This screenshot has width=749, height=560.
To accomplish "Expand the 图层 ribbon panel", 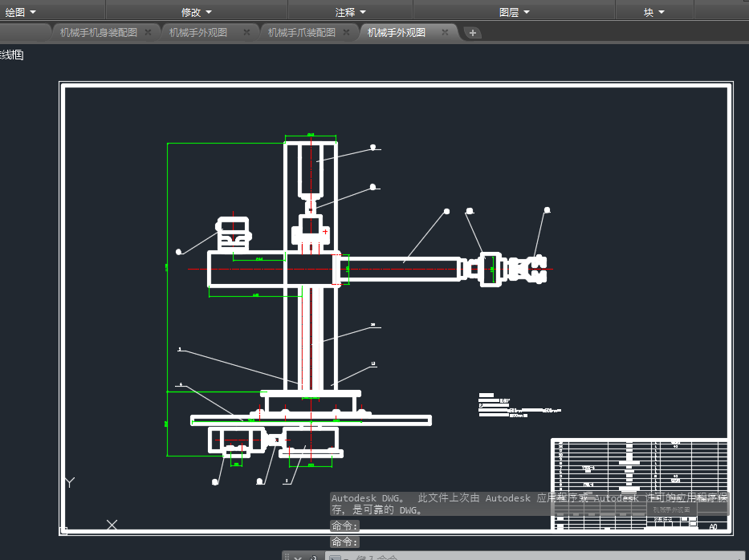I will [x=515, y=12].
